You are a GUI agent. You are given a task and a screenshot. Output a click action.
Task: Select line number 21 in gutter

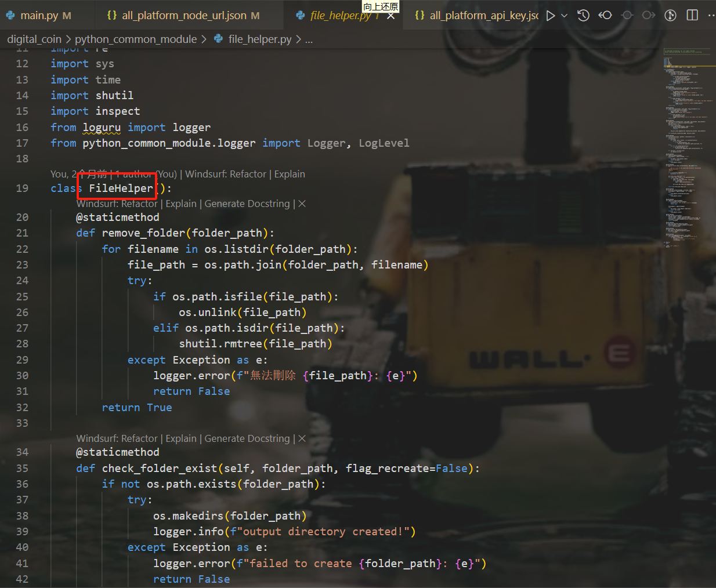pos(22,233)
